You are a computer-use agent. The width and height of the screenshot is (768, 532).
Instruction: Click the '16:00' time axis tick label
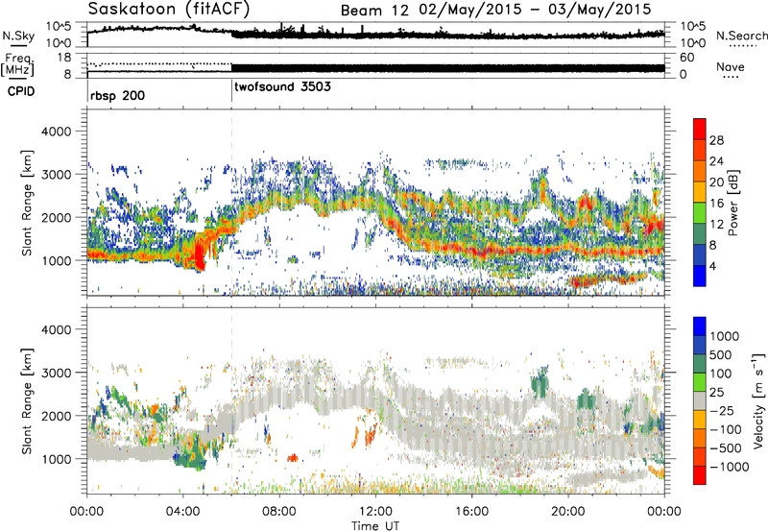(471, 512)
